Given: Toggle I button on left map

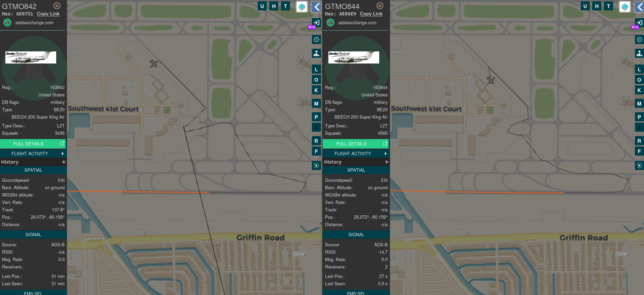Looking at the screenshot, I should (x=316, y=127).
